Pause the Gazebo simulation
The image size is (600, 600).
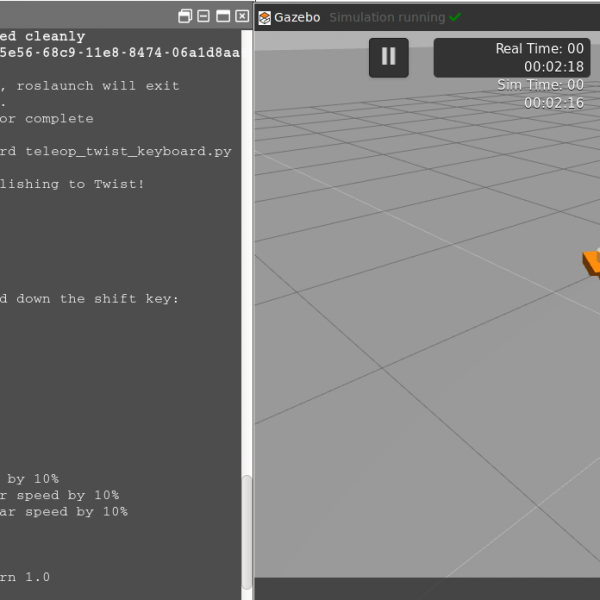coord(388,58)
